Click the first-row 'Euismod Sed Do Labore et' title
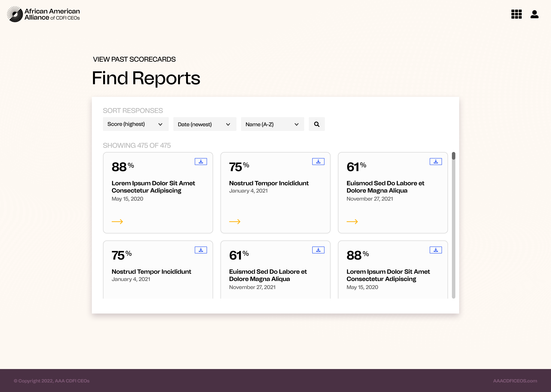 385,187
